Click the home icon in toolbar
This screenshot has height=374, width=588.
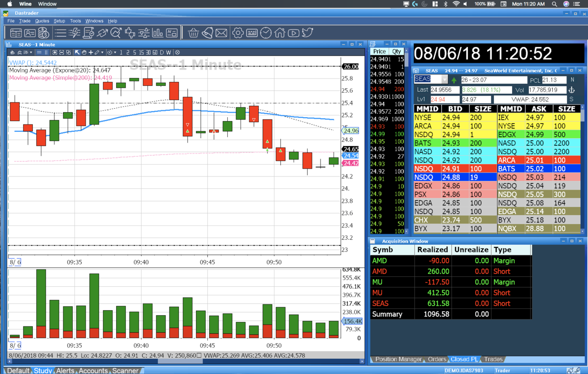coord(279,33)
